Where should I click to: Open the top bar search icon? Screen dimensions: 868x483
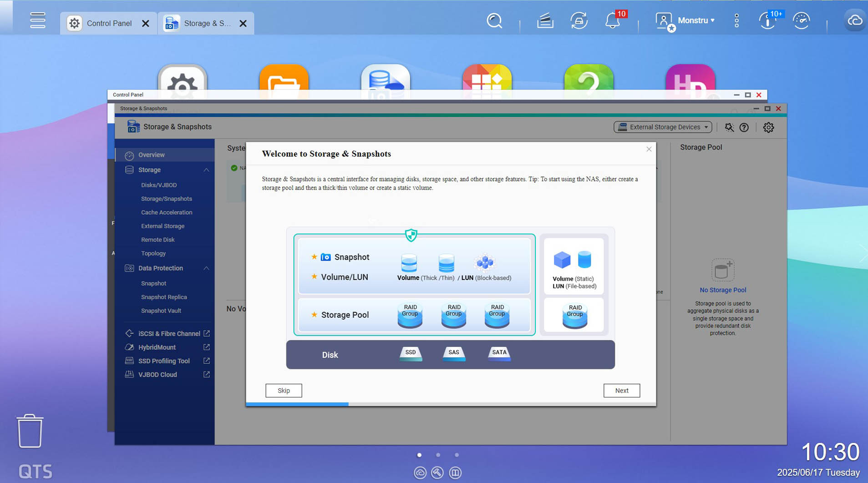pos(494,20)
